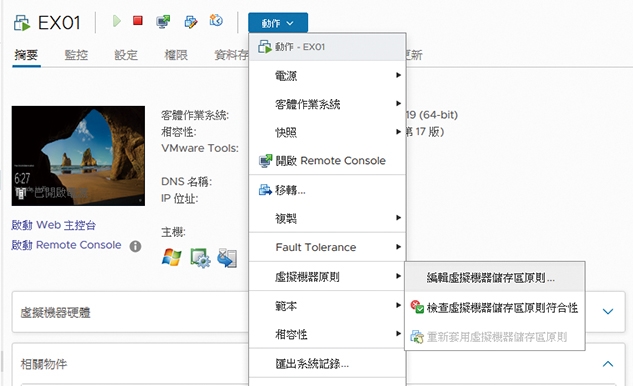Click the 客體作業系統: label

[195, 115]
